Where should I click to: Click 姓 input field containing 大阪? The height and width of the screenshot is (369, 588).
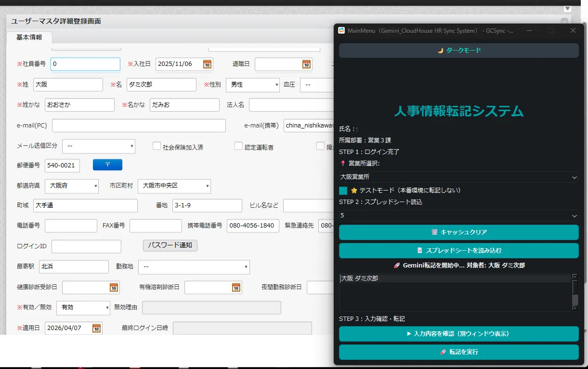coord(68,85)
